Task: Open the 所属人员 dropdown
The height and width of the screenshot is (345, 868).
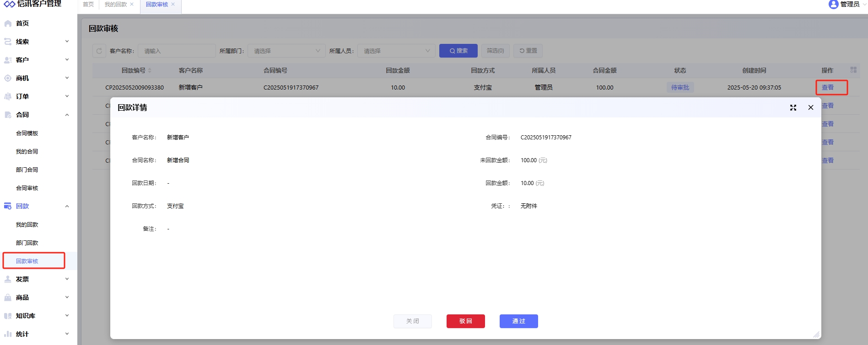Action: [396, 51]
